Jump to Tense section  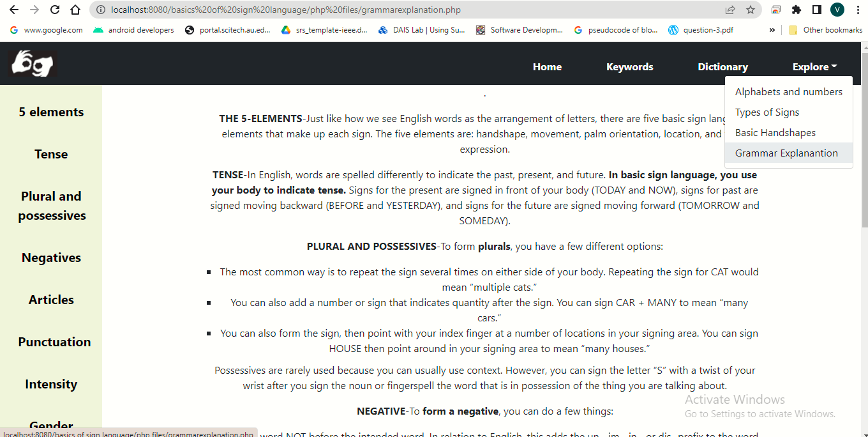pos(51,154)
